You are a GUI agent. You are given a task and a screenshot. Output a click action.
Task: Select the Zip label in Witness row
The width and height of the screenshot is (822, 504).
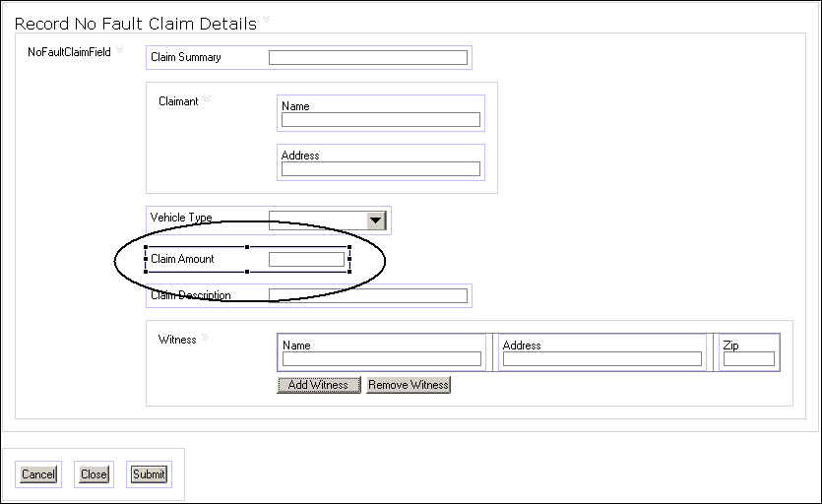[x=730, y=346]
